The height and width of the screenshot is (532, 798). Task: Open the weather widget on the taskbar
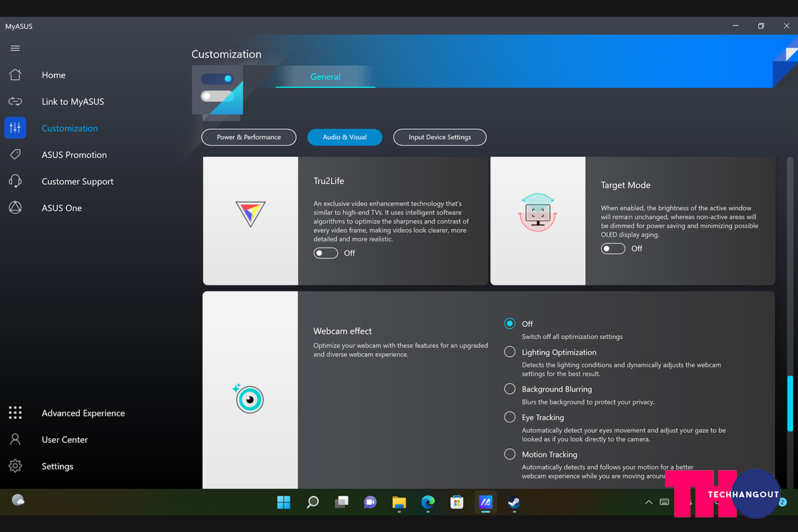(x=18, y=500)
